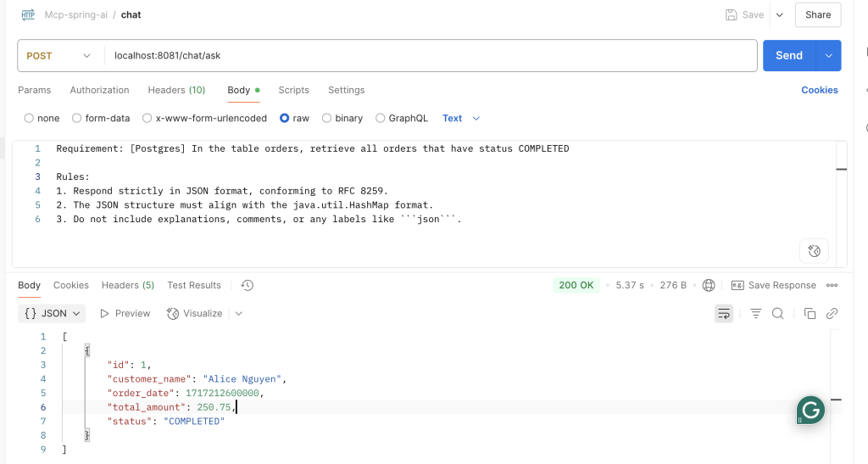Choose the GraphQL body type radio
The image size is (868, 464).
coord(381,119)
